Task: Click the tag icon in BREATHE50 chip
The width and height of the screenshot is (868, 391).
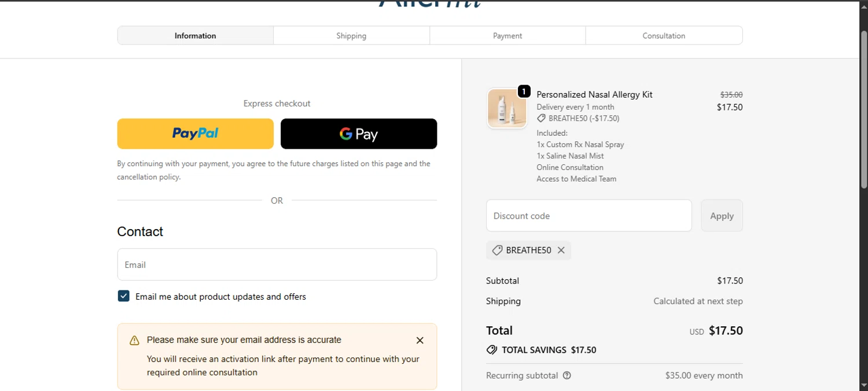Action: pyautogui.click(x=496, y=250)
